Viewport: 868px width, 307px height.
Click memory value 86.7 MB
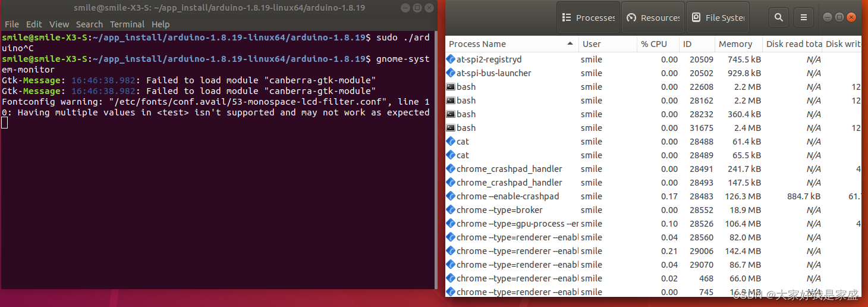[x=746, y=265]
